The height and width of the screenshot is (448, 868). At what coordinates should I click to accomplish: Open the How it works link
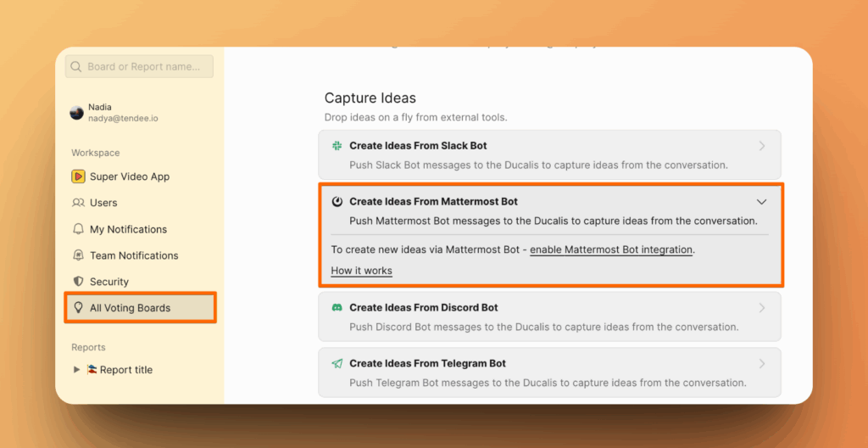coord(361,271)
